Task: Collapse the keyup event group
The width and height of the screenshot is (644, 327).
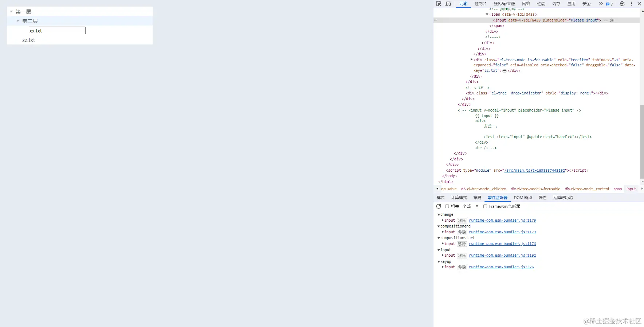Action: coord(439,262)
